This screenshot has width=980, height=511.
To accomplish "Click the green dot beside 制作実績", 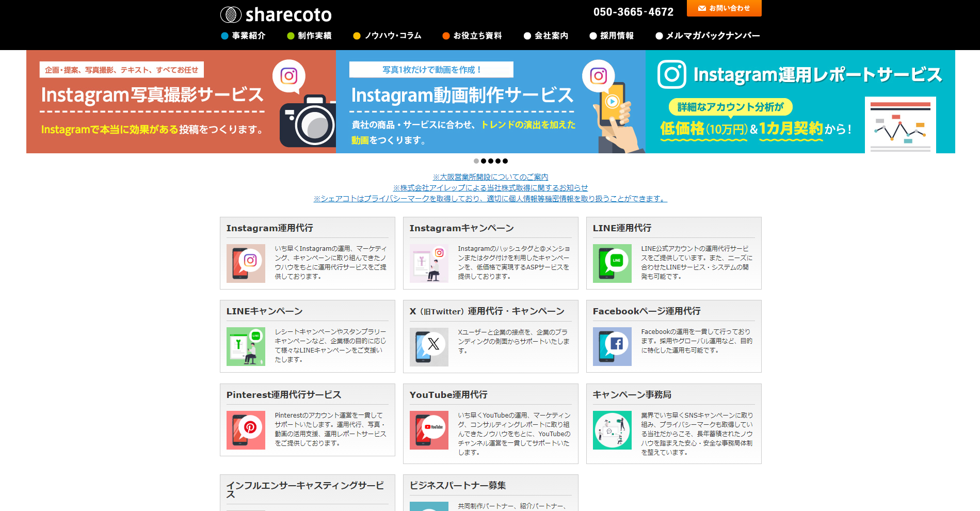I will 291,36.
